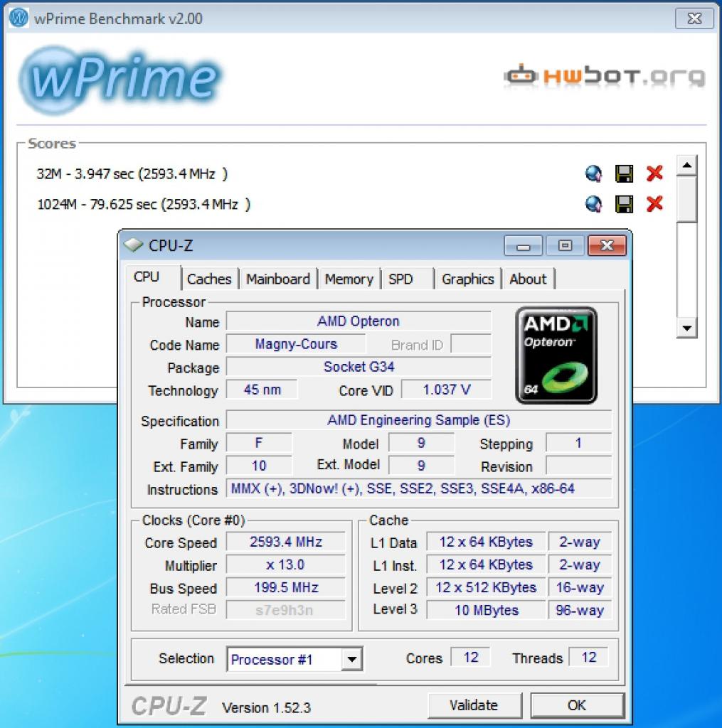Click the wPrime logo
This screenshot has height=728, width=722.
tap(120, 80)
